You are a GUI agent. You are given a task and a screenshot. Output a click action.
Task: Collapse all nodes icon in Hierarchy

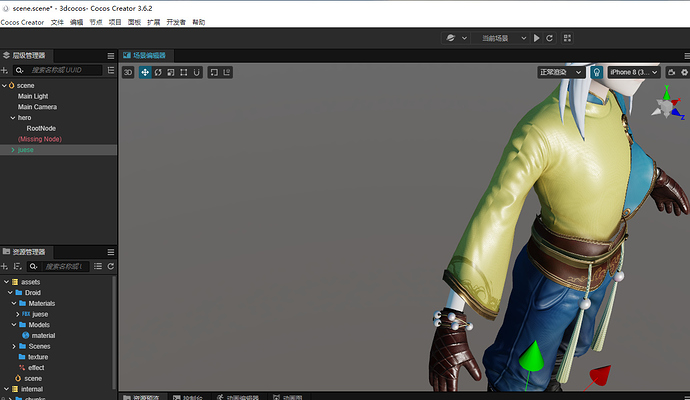[x=110, y=70]
